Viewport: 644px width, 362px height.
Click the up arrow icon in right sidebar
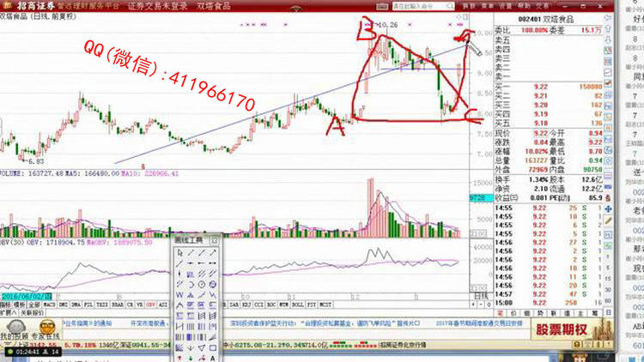click(608, 29)
